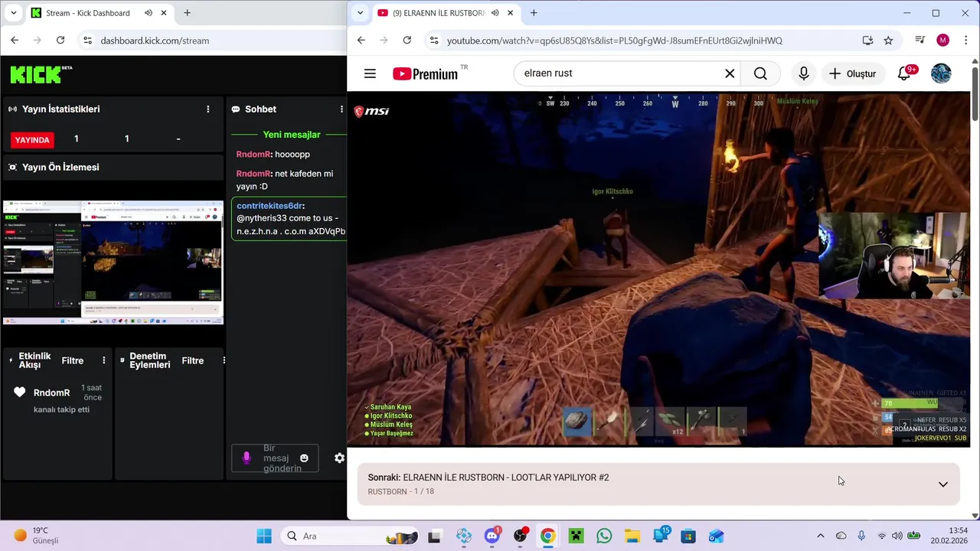The width and height of the screenshot is (980, 551).
Task: Go back in the Kick window
Action: [x=15, y=41]
